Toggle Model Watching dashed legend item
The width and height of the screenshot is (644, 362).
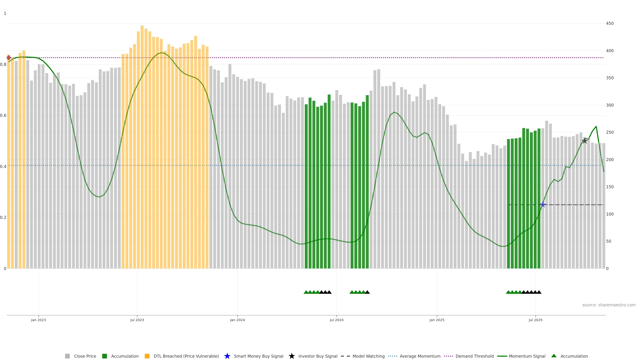pyautogui.click(x=345, y=356)
